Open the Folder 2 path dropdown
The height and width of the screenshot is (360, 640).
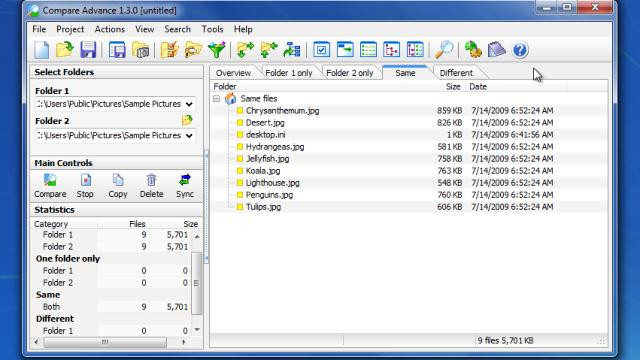click(x=189, y=136)
